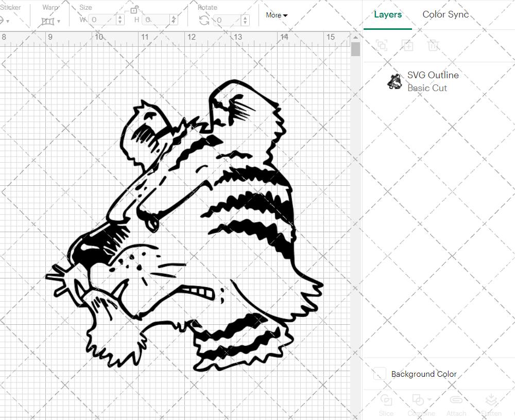This screenshot has height=420, width=515.
Task: Click the group layers icon
Action: click(x=382, y=45)
